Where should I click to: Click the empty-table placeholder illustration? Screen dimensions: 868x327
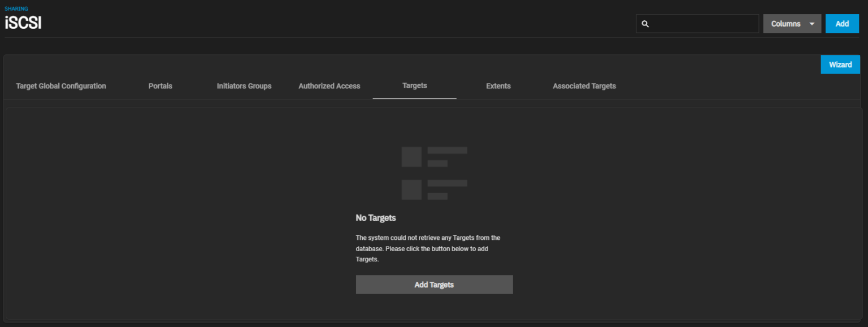434,173
